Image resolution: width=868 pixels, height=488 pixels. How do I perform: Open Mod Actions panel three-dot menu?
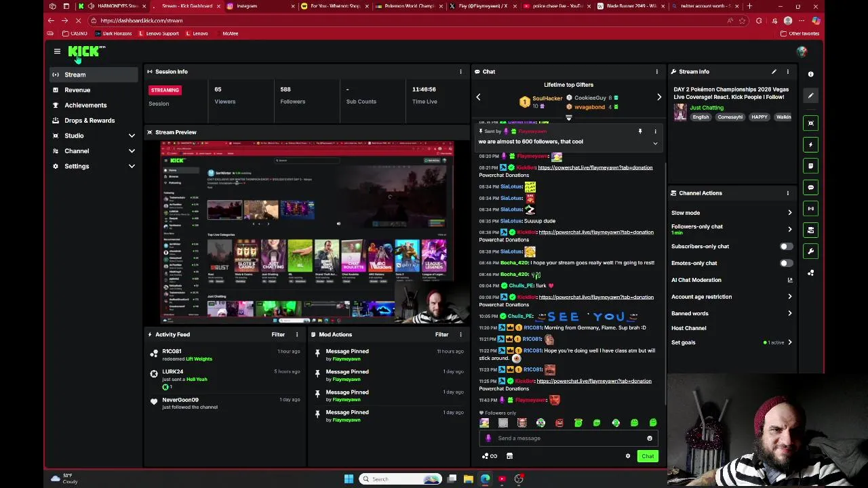point(460,334)
